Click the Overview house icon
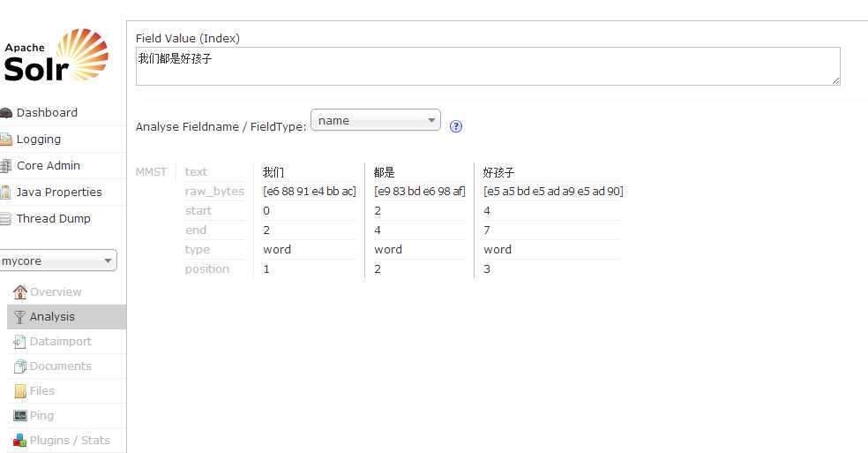Image resolution: width=868 pixels, height=453 pixels. (x=20, y=291)
